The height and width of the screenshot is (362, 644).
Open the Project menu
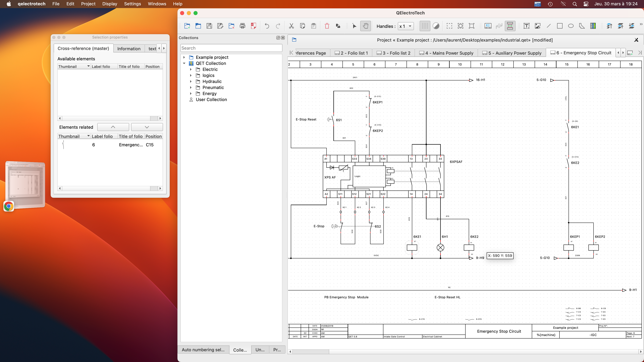(x=88, y=4)
